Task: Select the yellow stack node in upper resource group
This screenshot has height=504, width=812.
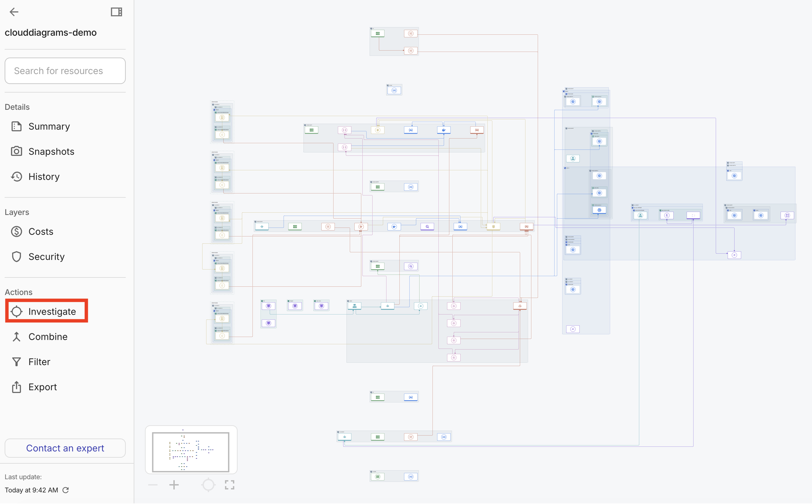Action: coord(378,130)
